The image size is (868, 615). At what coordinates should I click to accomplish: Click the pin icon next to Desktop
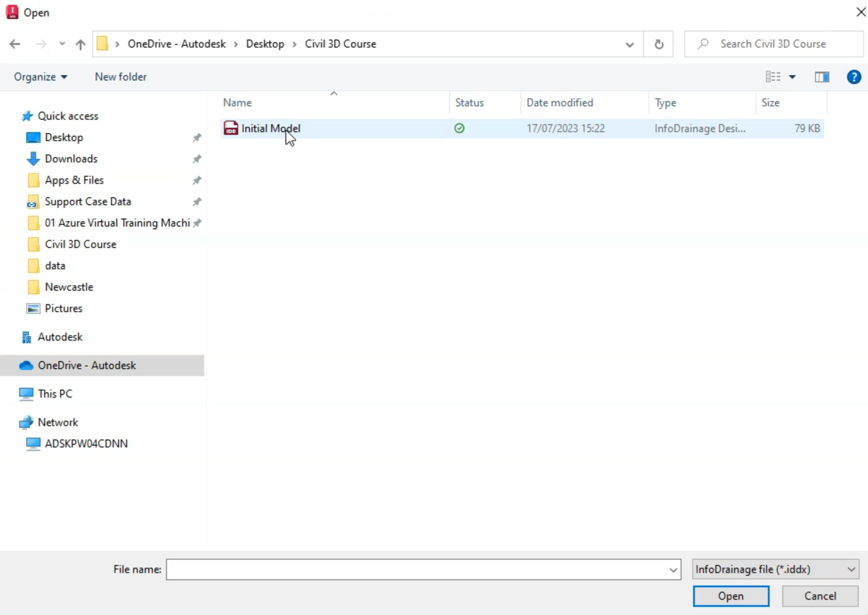197,138
